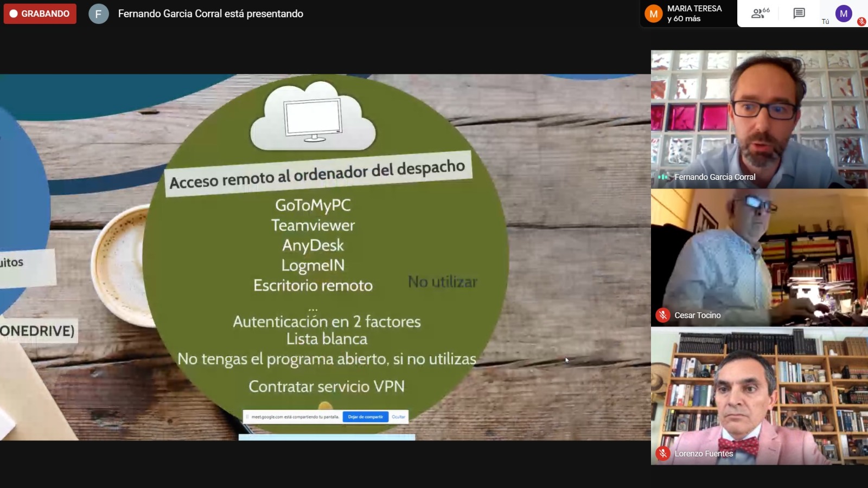868x488 pixels.
Task: Select Cesar Tocino video tile
Action: pos(759,258)
